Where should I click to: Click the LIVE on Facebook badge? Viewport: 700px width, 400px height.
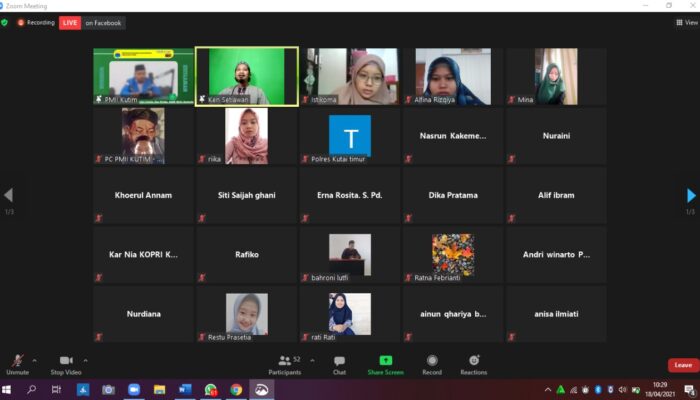[x=92, y=23]
